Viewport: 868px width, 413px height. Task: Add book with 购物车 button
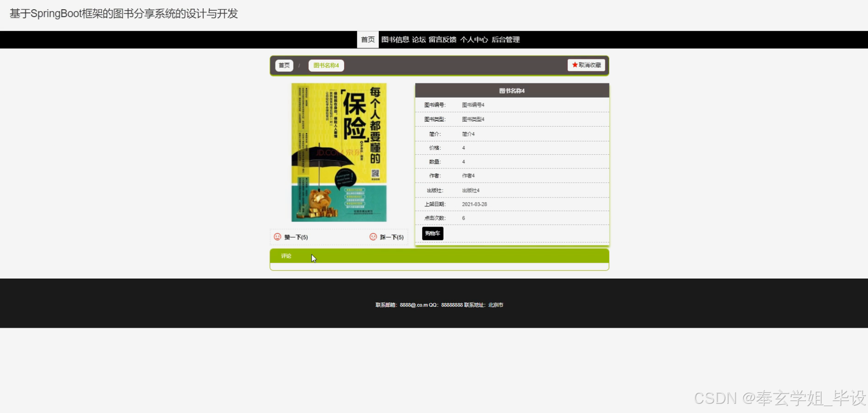point(432,233)
